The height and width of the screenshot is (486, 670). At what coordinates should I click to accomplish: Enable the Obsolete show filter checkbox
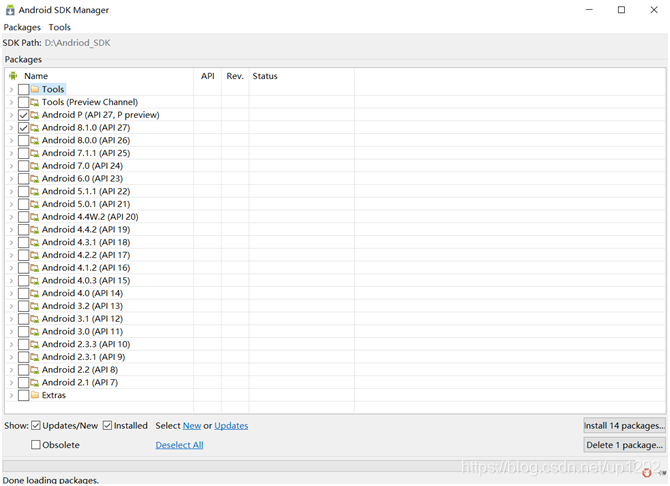[x=36, y=445]
